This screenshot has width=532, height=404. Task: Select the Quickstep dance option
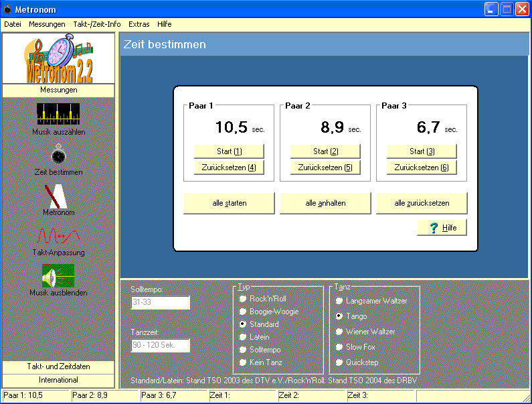(339, 362)
